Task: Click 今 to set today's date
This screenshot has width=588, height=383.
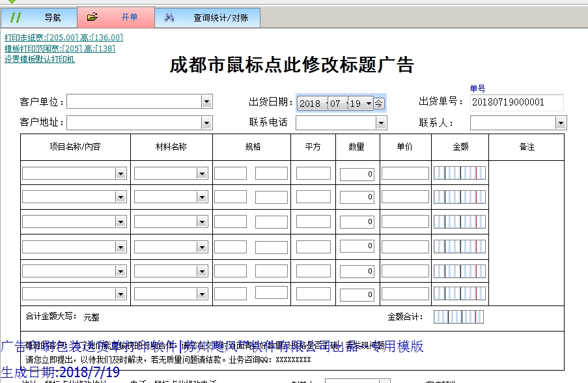Action: tap(378, 102)
